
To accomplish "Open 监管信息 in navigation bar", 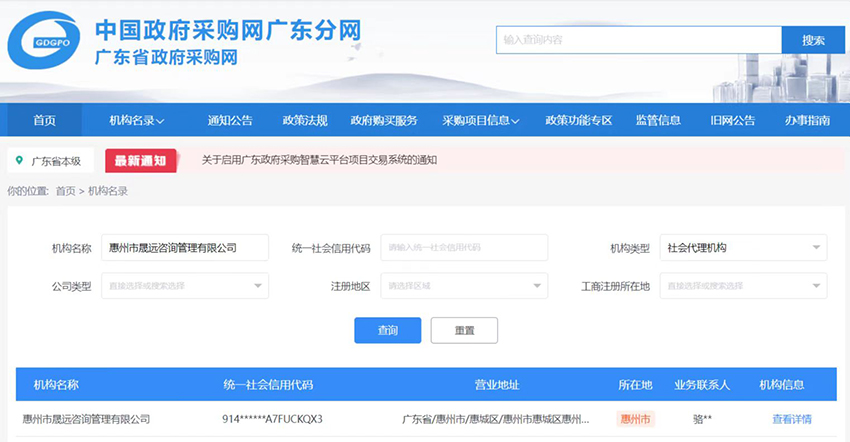I will click(x=658, y=120).
